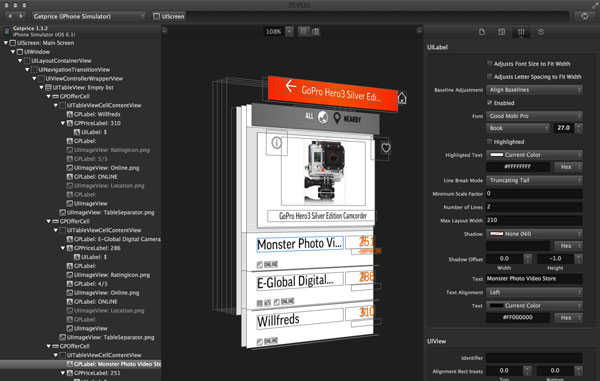Collapse the UIWindow tree node
600x381 pixels.
(13, 52)
